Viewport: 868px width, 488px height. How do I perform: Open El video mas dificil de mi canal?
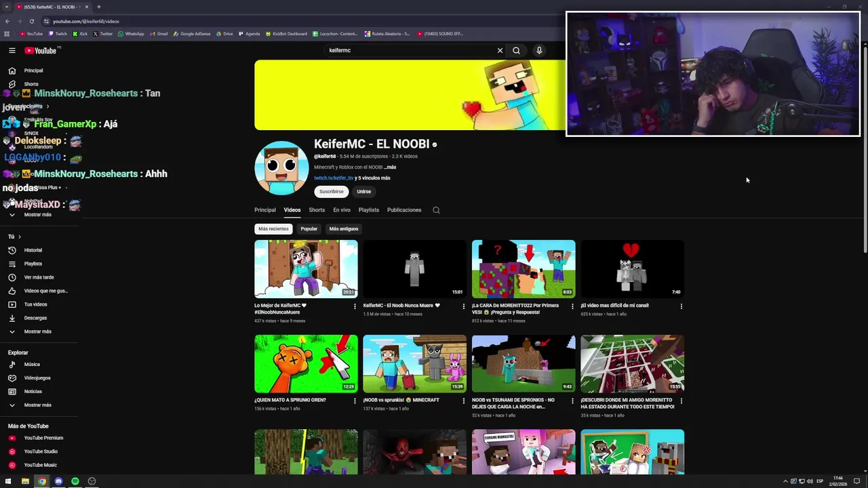(615, 306)
